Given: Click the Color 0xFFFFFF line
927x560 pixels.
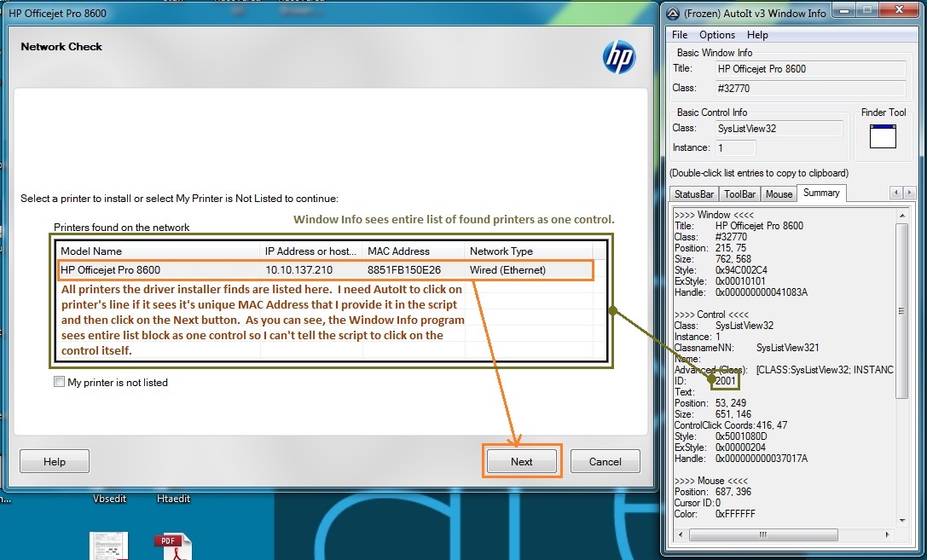Looking at the screenshot, I should [715, 514].
